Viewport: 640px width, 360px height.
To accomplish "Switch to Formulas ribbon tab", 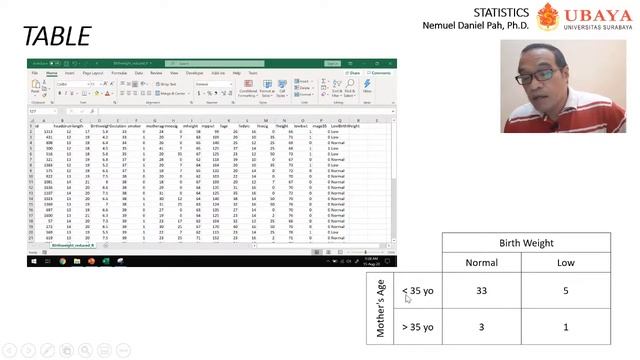I will pyautogui.click(x=119, y=73).
